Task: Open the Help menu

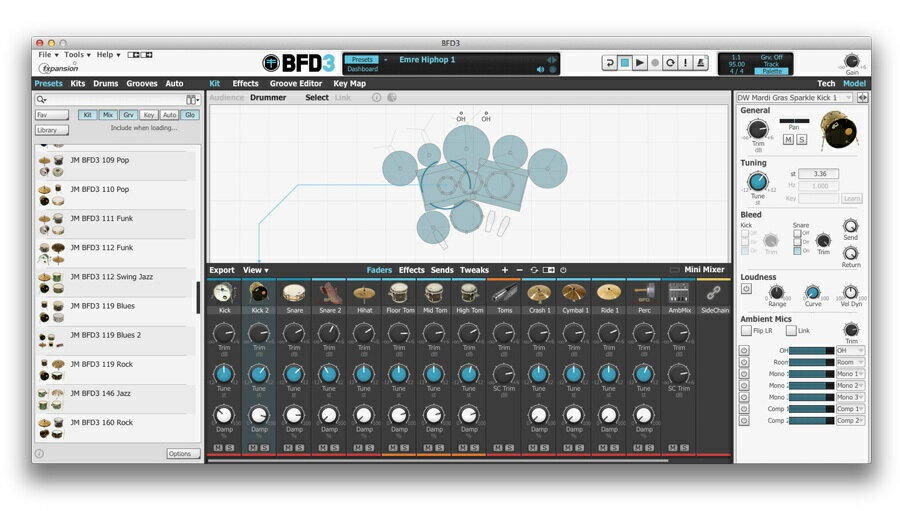Action: pos(108,55)
